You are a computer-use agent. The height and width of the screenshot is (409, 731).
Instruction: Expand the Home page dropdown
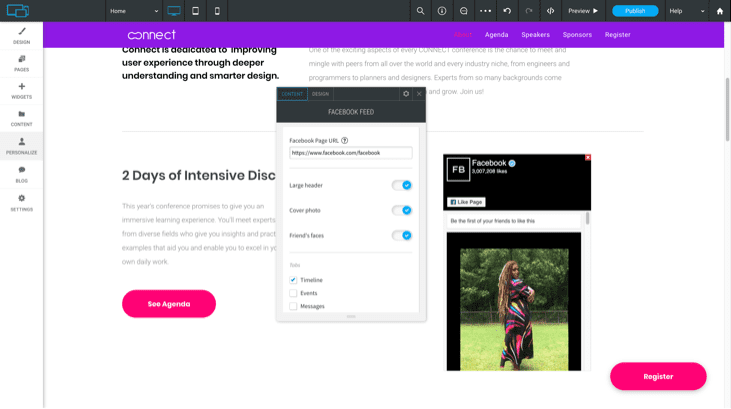coord(133,11)
